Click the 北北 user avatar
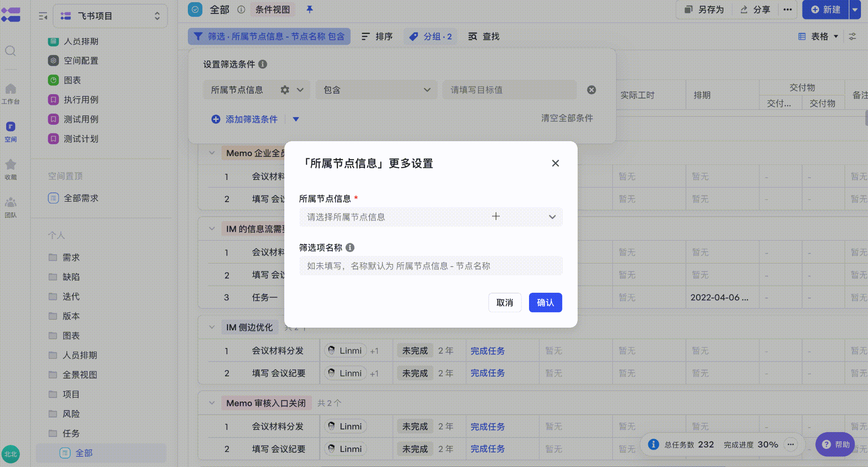 (x=11, y=454)
